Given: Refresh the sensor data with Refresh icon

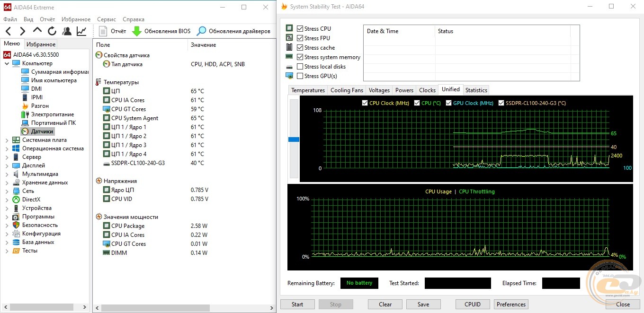Looking at the screenshot, I should tap(52, 31).
